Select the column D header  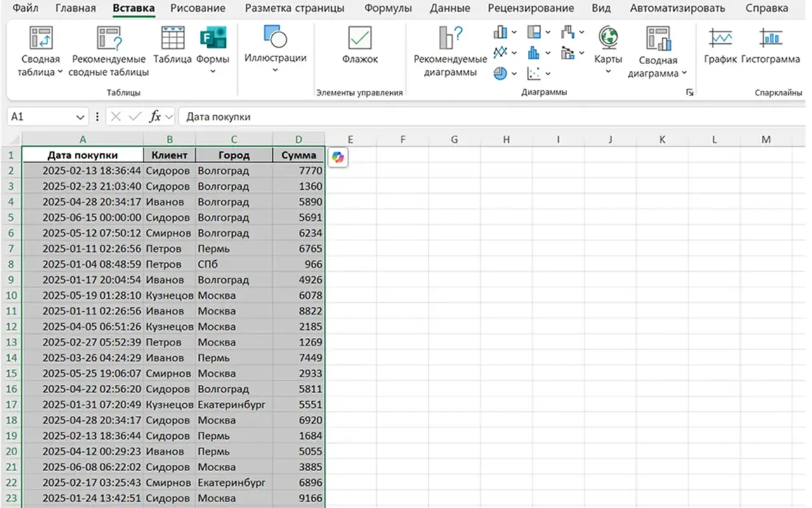(x=298, y=140)
